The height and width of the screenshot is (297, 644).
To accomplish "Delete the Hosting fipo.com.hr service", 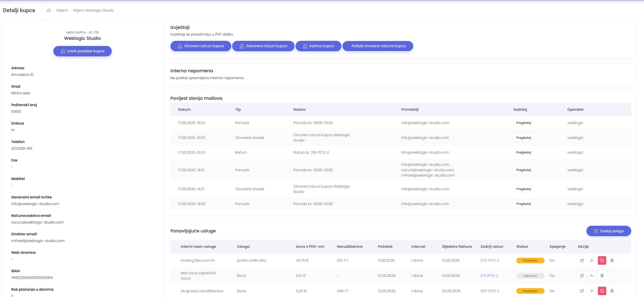I will [x=612, y=261].
